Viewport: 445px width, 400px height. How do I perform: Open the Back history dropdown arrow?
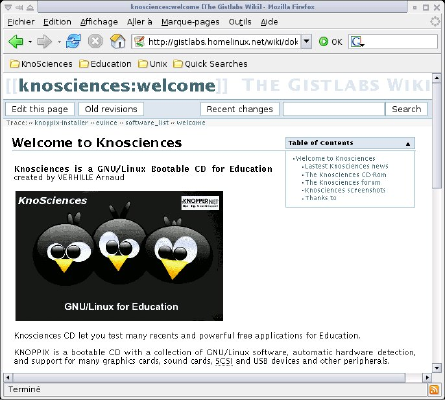[x=30, y=42]
